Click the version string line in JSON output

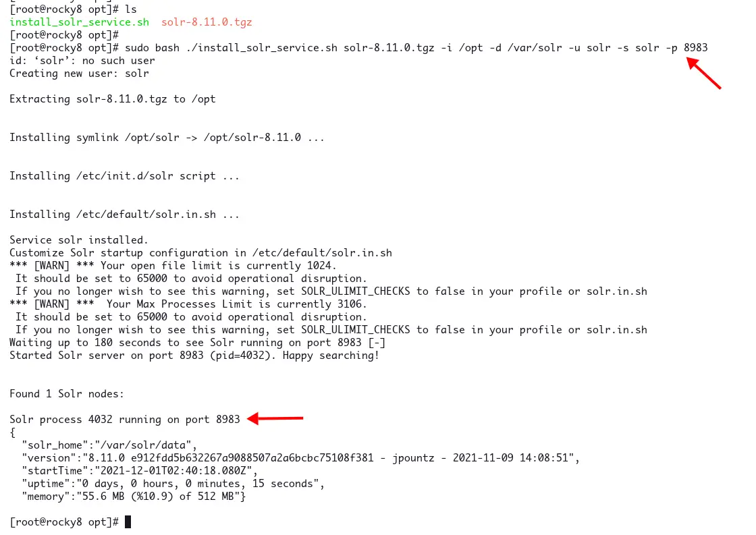coord(301,458)
